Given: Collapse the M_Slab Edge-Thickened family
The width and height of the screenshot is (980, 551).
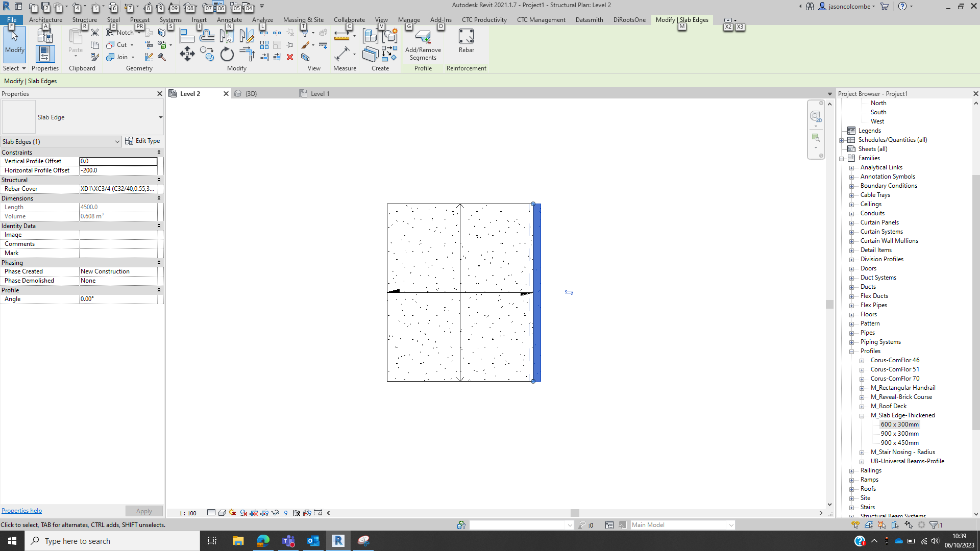Looking at the screenshot, I should (x=863, y=415).
